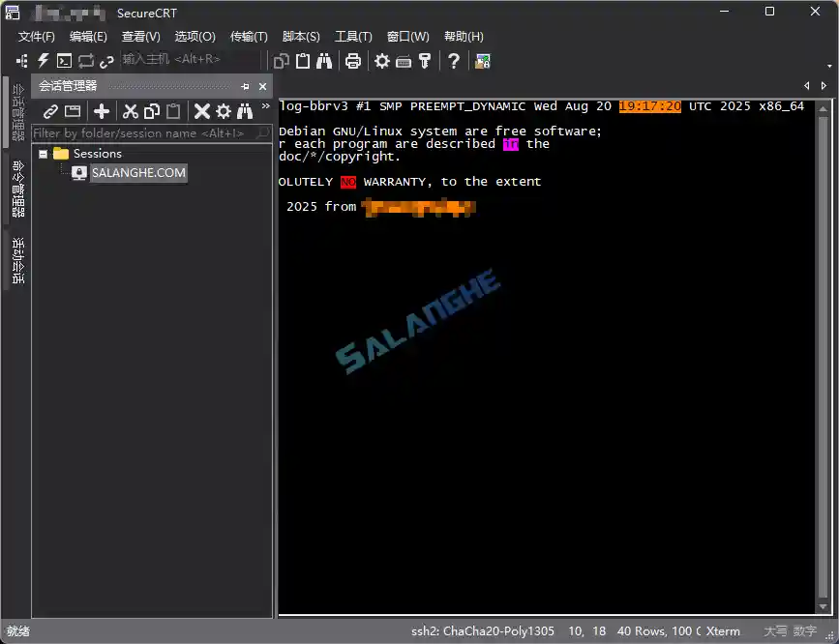Pin the Session Manager panel

(245, 86)
